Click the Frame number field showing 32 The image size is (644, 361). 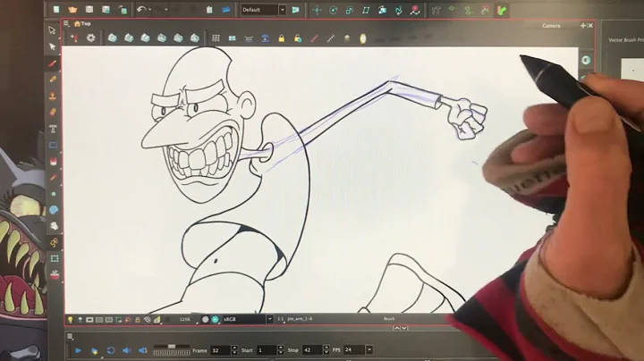[x=221, y=350]
